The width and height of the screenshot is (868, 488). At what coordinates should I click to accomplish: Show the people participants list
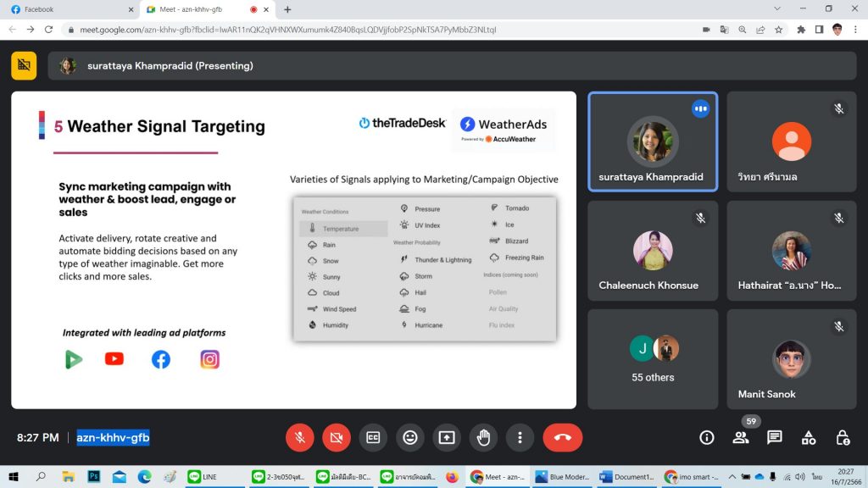click(x=740, y=437)
